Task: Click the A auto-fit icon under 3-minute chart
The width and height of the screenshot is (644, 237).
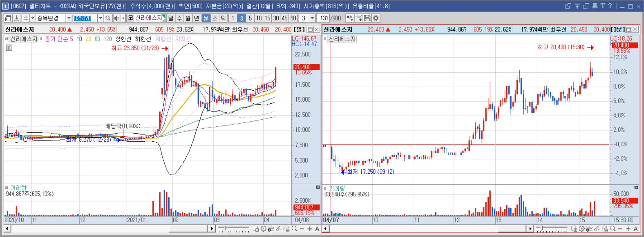Action: click(636, 229)
